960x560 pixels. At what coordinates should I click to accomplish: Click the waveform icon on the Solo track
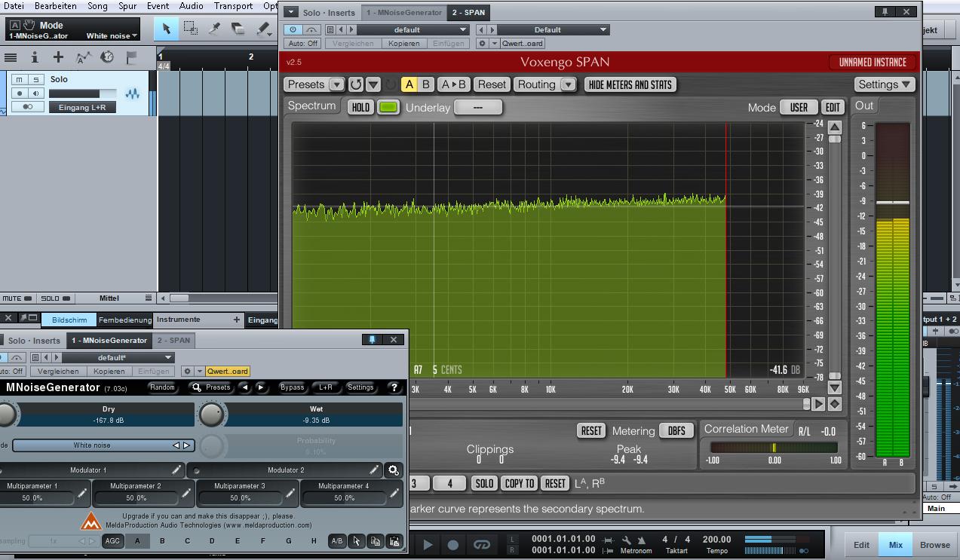pos(133,94)
